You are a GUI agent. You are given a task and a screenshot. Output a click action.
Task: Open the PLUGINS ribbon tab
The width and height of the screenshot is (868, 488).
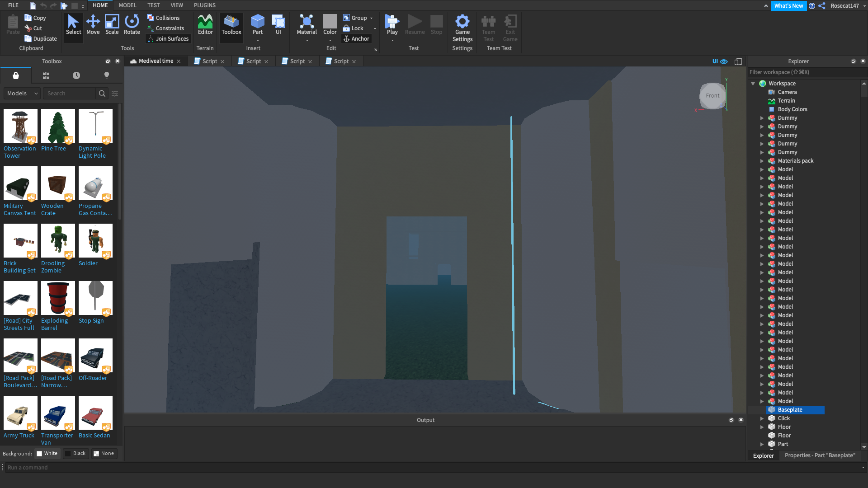[x=204, y=5]
